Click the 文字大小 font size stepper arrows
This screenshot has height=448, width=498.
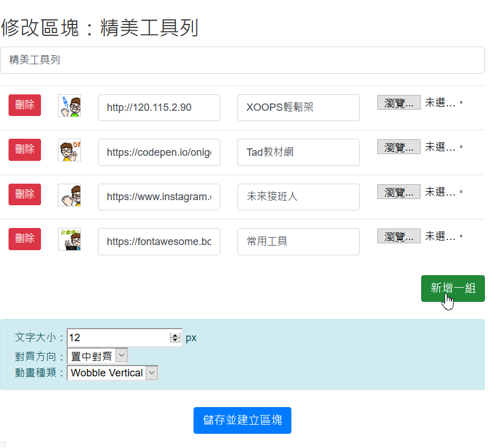tap(175, 338)
